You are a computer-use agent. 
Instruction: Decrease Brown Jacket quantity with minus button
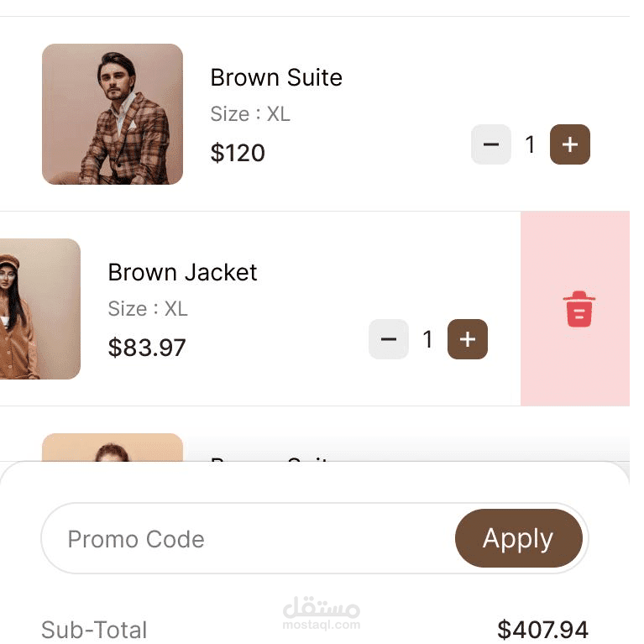point(389,340)
